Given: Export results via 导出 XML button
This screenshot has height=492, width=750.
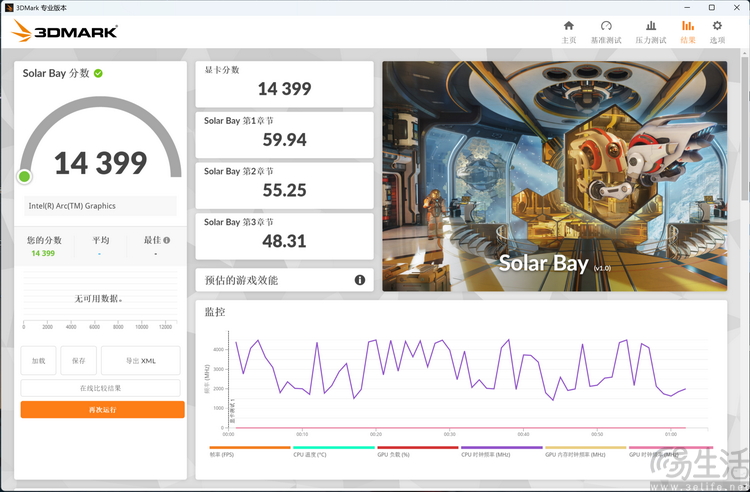Looking at the screenshot, I should pos(141,361).
